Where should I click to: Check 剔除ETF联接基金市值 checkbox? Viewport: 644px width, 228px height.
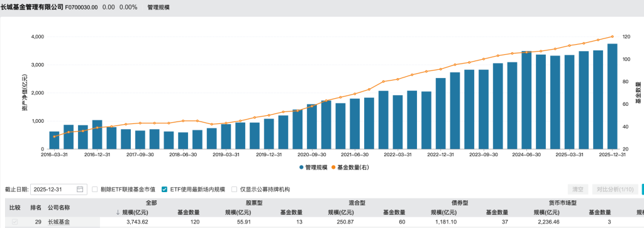click(95, 190)
